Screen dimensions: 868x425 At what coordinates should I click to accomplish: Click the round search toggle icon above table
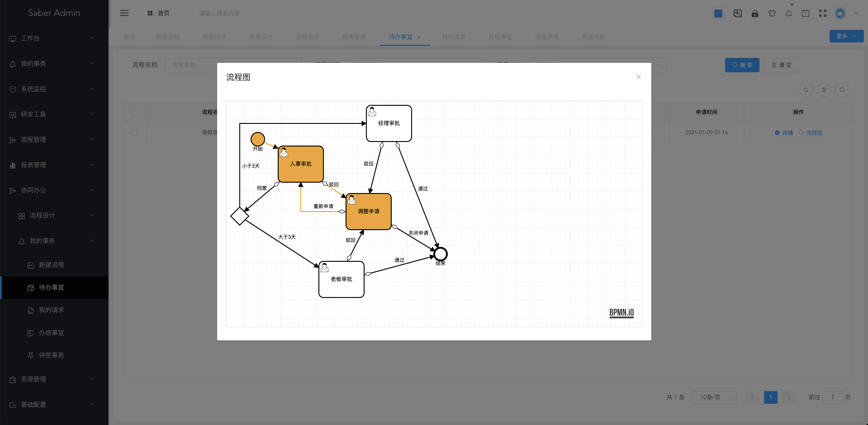tap(842, 90)
